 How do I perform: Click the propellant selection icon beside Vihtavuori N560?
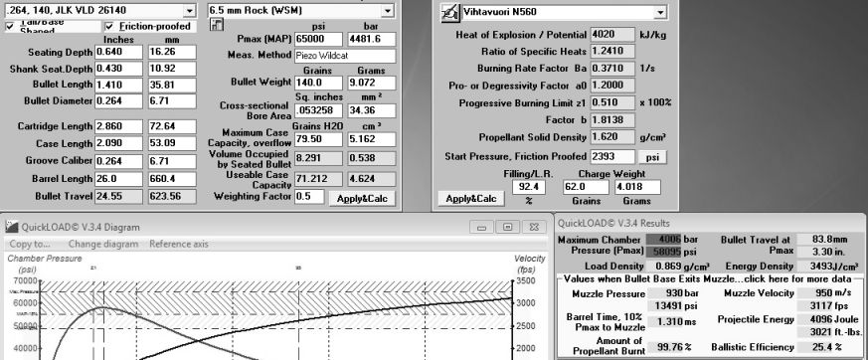point(450,12)
